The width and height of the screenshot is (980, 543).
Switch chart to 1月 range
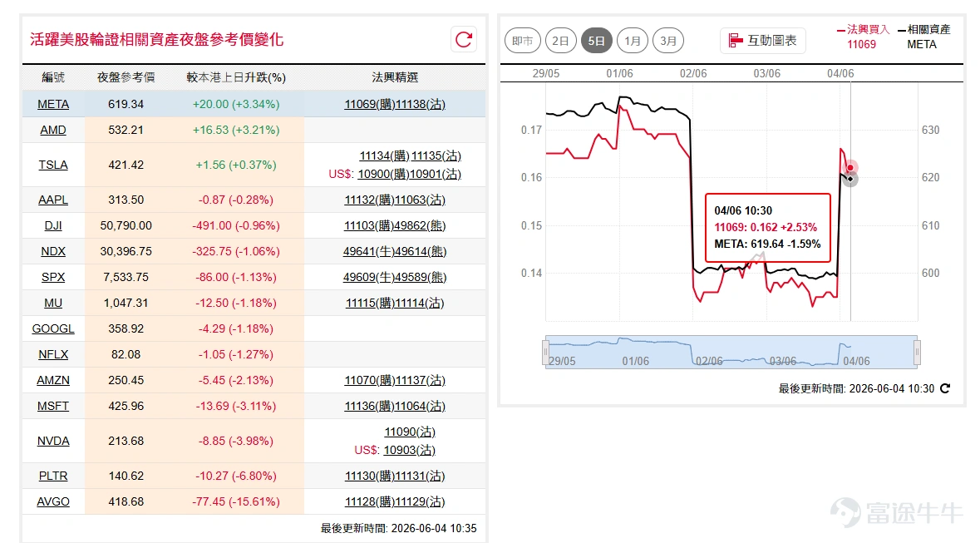point(633,41)
